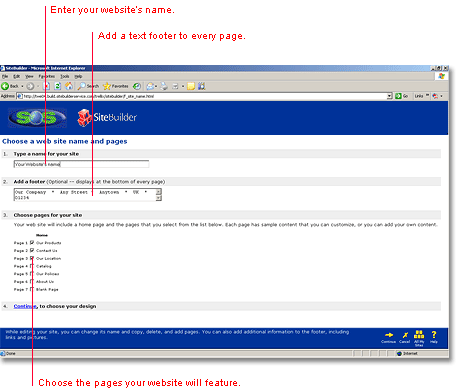Viewport: 459px width, 392px height.
Task: Check the About Us page checkbox
Action: (32, 281)
